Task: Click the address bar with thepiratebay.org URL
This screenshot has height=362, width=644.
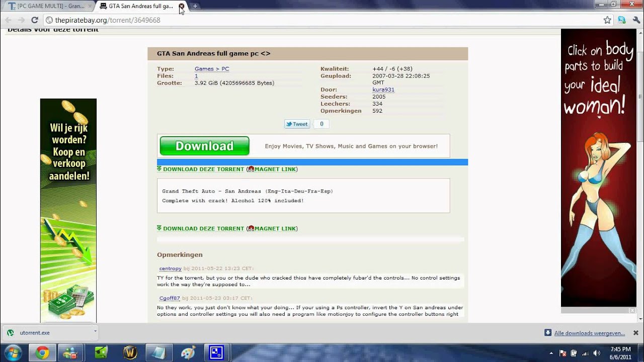Action: point(322,20)
